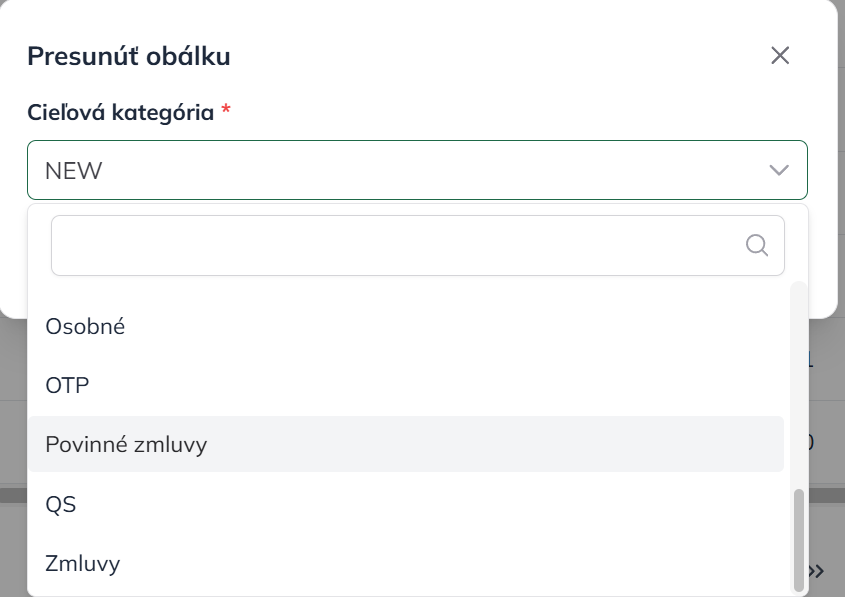Click the Presunúť obálku dialog title
Screen dimensions: 845x597
129,56
